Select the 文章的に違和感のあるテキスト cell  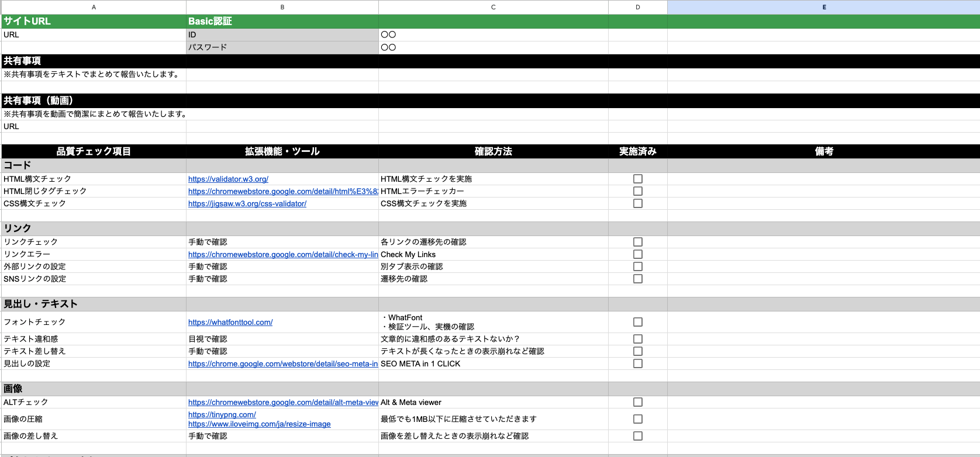494,339
